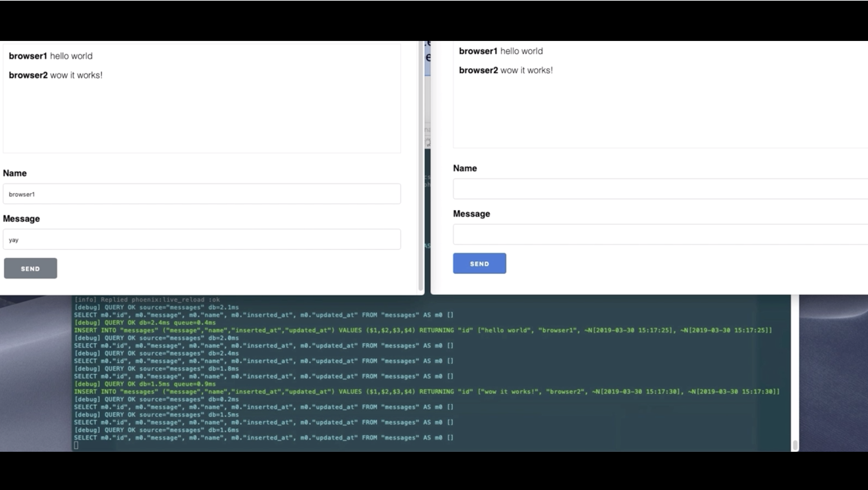Click empty Name field in right browser
This screenshot has height=490, width=868.
click(x=660, y=189)
